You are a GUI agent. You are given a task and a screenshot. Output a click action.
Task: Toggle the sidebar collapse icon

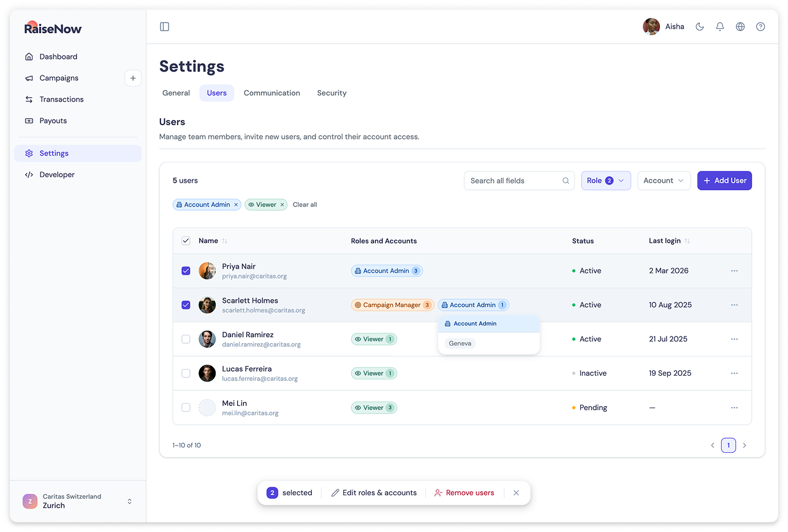coord(164,26)
